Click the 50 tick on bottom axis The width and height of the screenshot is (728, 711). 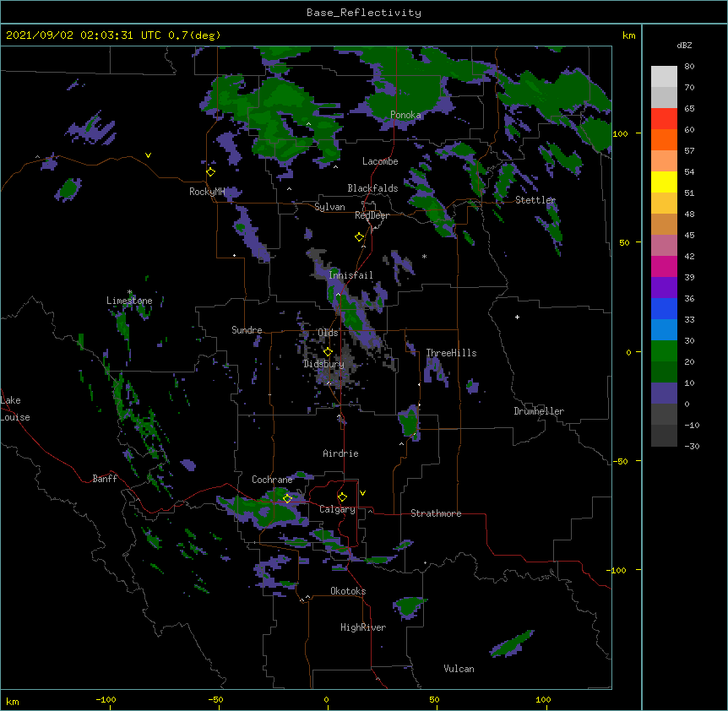[x=435, y=699]
